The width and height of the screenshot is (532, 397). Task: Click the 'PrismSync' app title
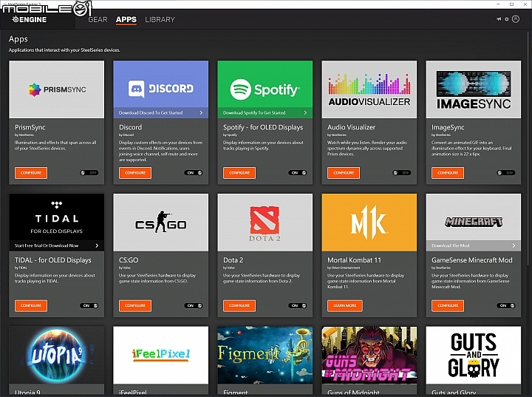click(x=30, y=127)
